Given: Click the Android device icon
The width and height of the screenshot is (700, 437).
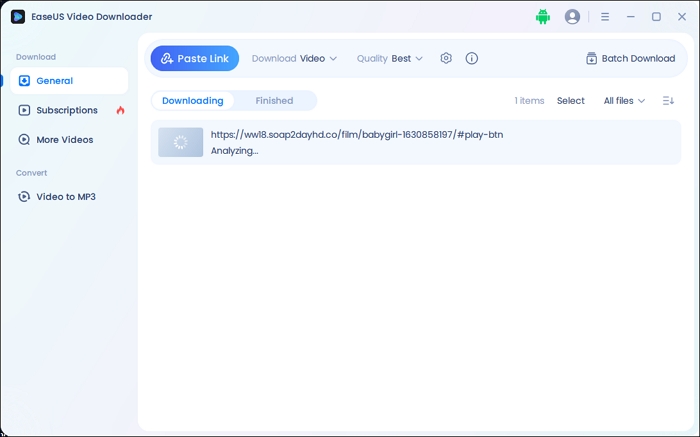Looking at the screenshot, I should [x=543, y=17].
